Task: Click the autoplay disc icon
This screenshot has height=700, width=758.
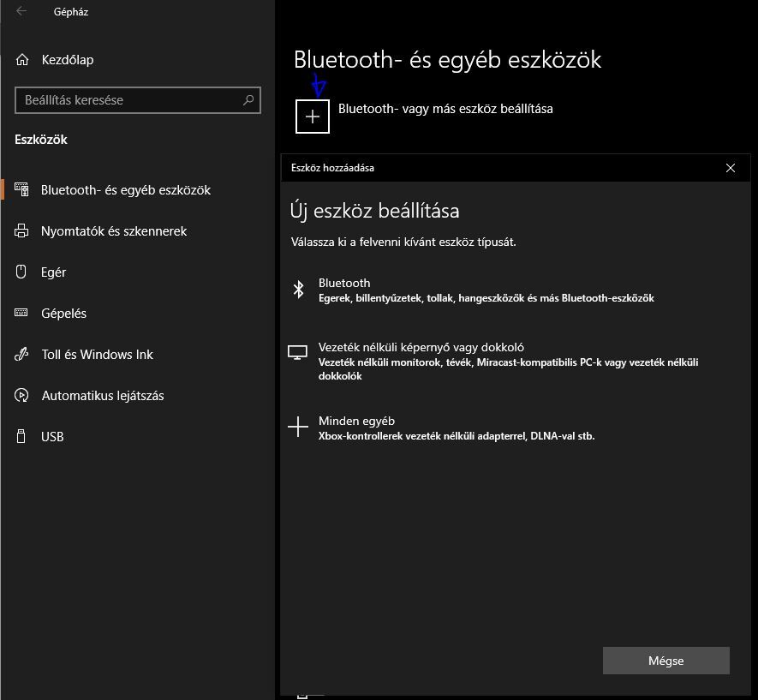Action: point(21,395)
